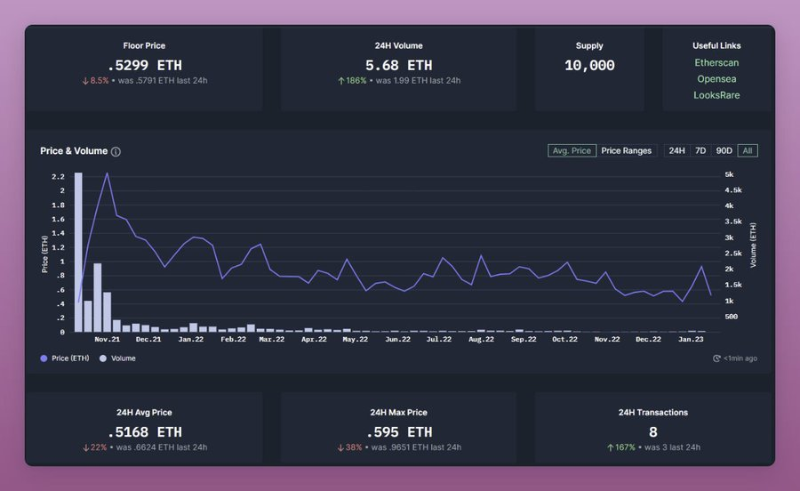Click the 2.2 label on the price axis

(x=58, y=177)
